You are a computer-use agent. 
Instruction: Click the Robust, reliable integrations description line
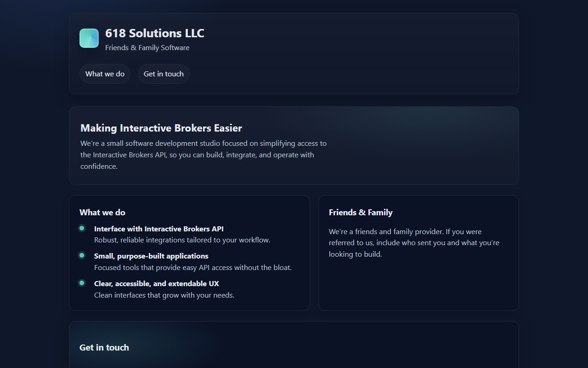182,240
